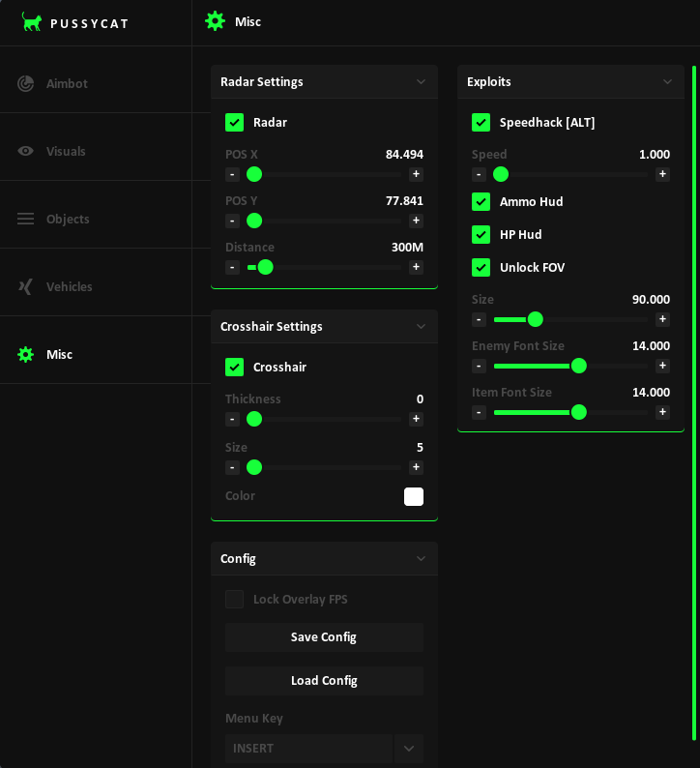
Task: Click the Aimbot radar icon in sidebar
Action: click(26, 84)
